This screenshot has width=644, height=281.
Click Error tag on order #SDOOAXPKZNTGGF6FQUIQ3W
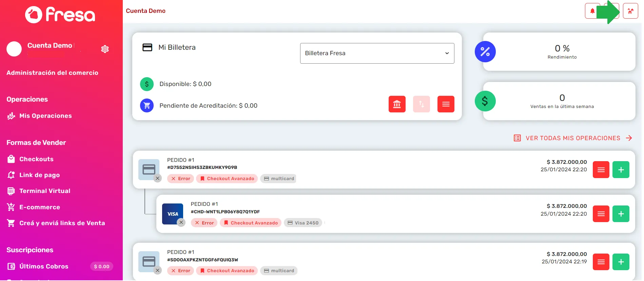click(180, 271)
